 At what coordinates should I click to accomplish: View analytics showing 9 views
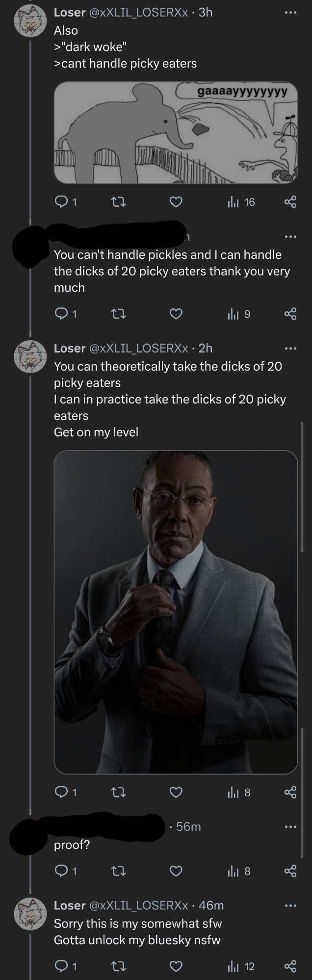(239, 313)
